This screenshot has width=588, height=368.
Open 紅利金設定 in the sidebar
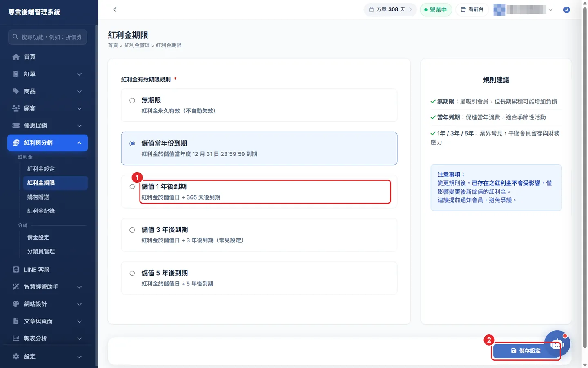41,169
